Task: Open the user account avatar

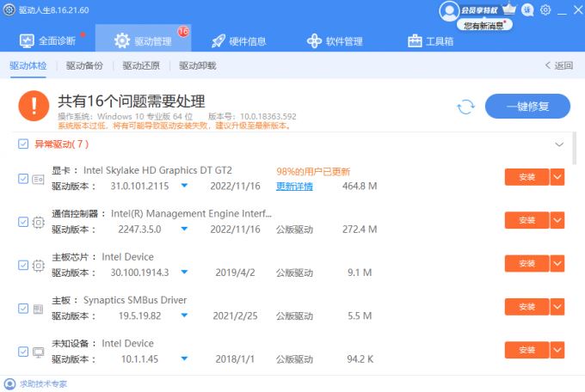Action: 449,10
